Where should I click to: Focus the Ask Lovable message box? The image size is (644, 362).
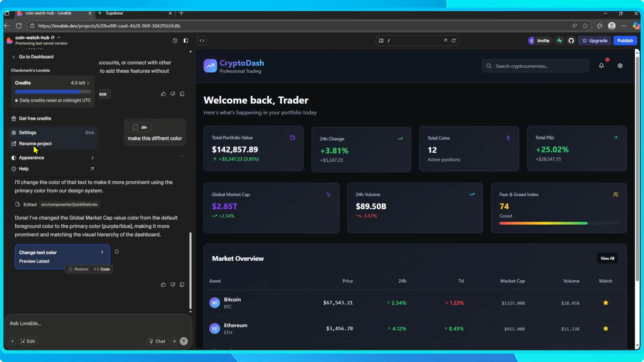98,323
